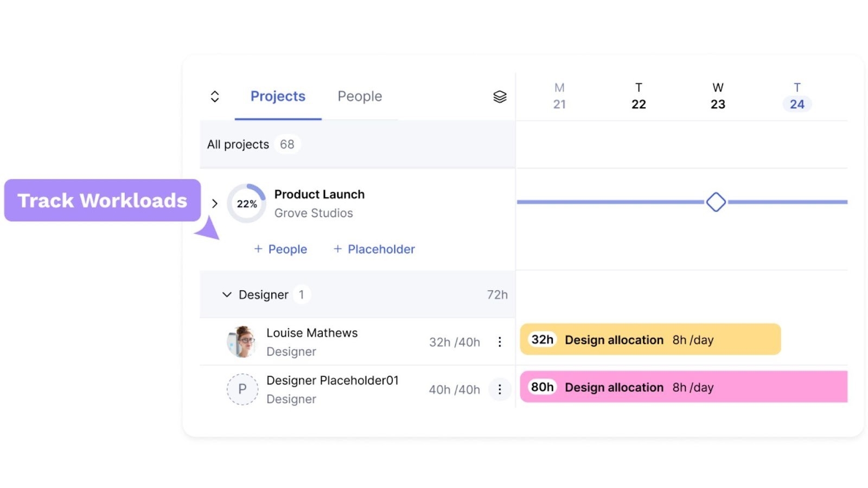Add People to Product Launch
Screen dimensions: 868x488
click(x=280, y=249)
